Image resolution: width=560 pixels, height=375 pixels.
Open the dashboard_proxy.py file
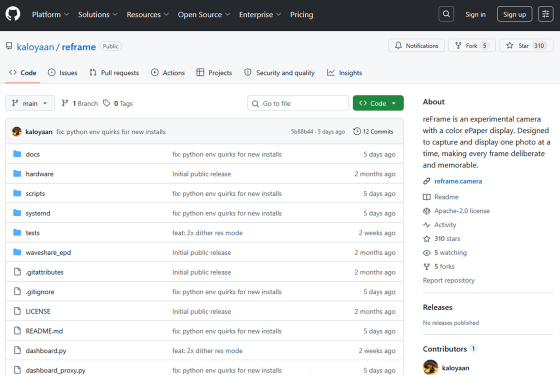click(55, 370)
